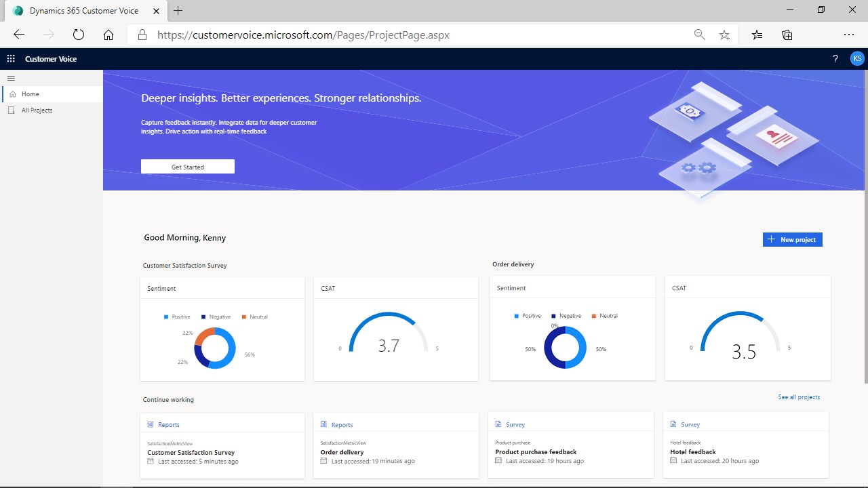
Task: Click the Customer Voice header title
Action: 51,59
